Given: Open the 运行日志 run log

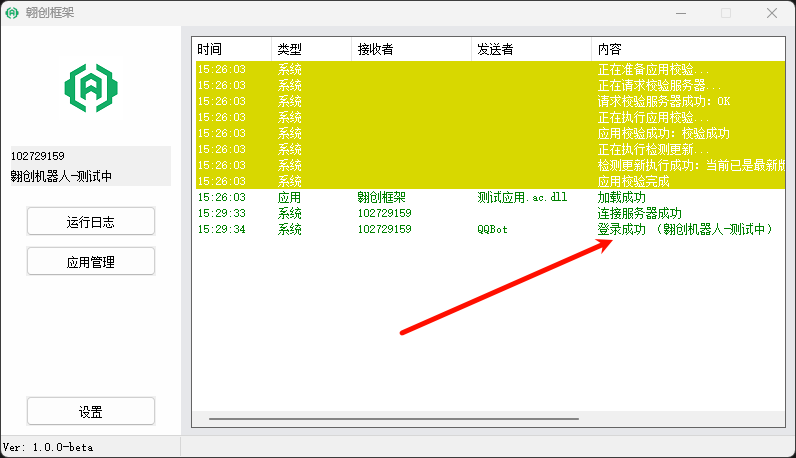Looking at the screenshot, I should click(x=91, y=221).
